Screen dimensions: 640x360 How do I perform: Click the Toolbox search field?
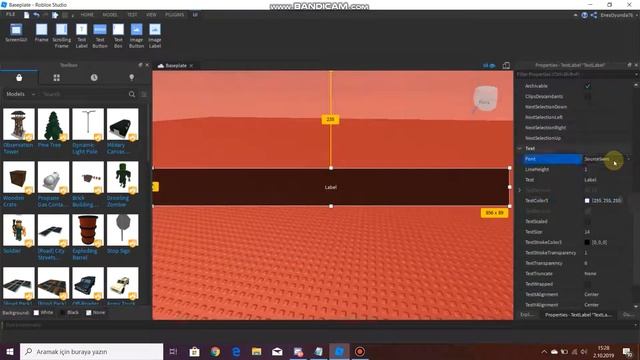point(84,94)
